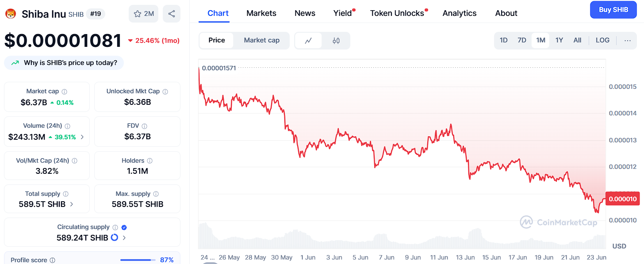This screenshot has width=644, height=264.
Task: Click the 25.46% (1mo) change indicator
Action: (153, 41)
